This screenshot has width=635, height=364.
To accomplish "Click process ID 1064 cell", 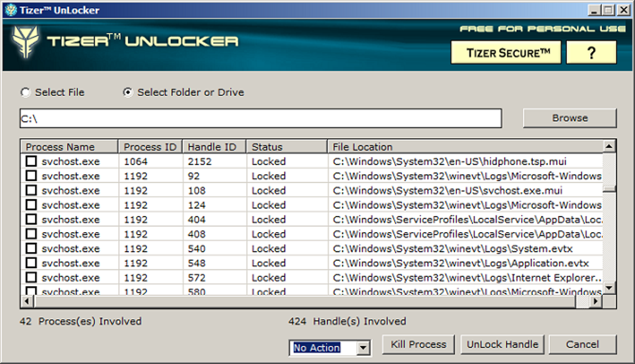I will click(136, 162).
